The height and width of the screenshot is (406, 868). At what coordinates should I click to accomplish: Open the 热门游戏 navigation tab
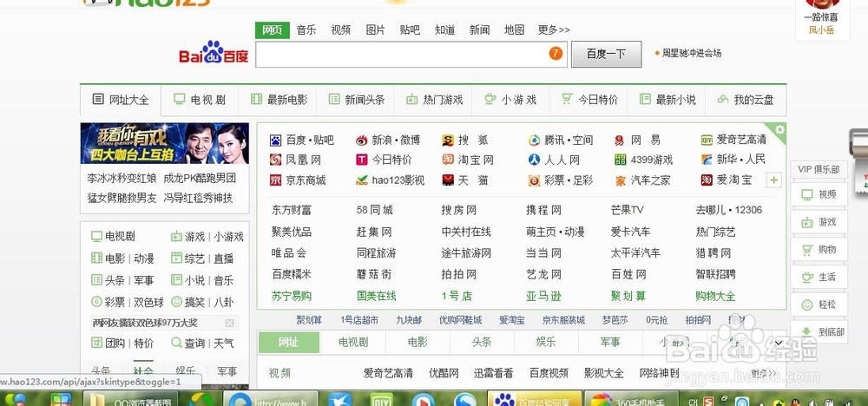click(435, 100)
